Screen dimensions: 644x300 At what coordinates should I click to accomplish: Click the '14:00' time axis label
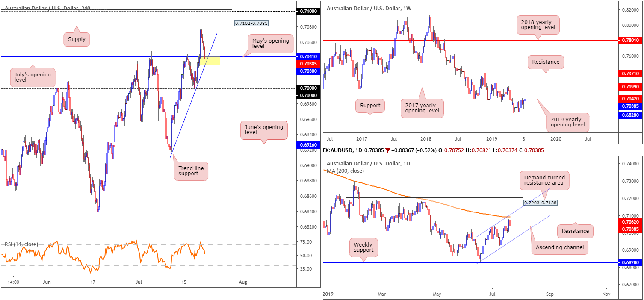13,282
